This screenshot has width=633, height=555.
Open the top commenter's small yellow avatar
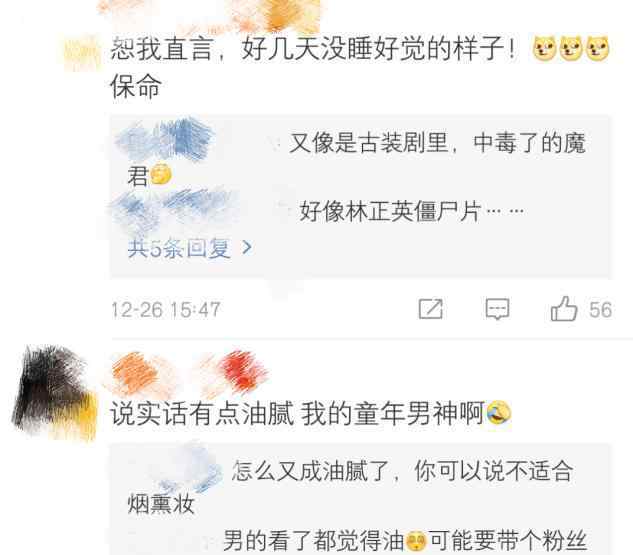(81, 53)
